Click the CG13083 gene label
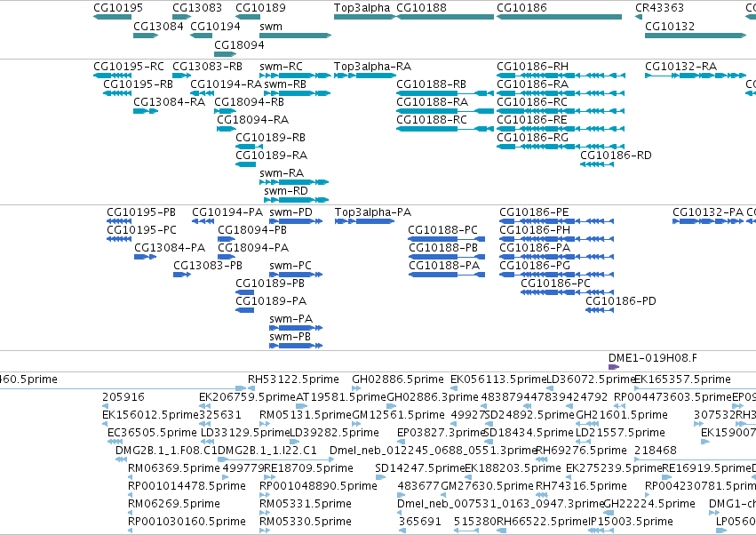Screen dimensions: 756x535 coord(197,8)
